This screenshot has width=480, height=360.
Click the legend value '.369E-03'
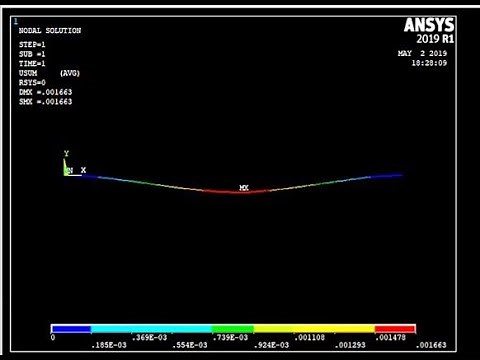(x=149, y=337)
